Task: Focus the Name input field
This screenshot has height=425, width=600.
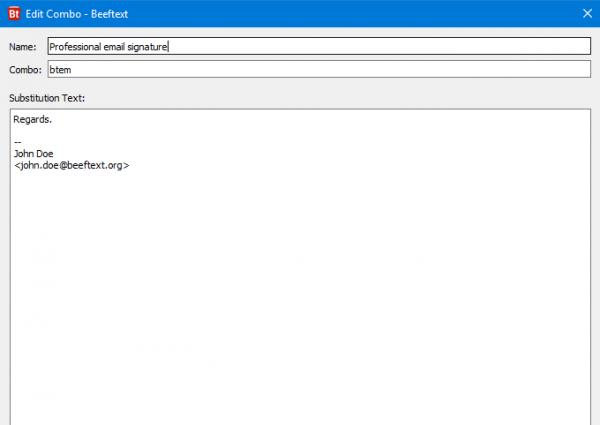Action: pyautogui.click(x=319, y=46)
